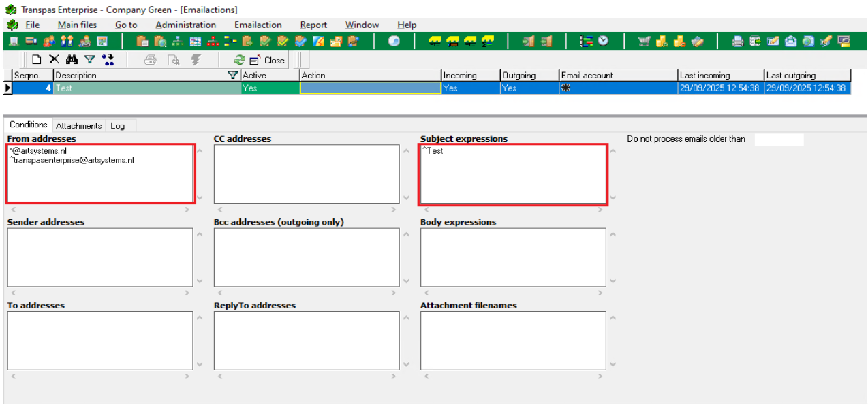Click the clock icon in green toolbar
This screenshot has height=405, width=868.
point(604,42)
